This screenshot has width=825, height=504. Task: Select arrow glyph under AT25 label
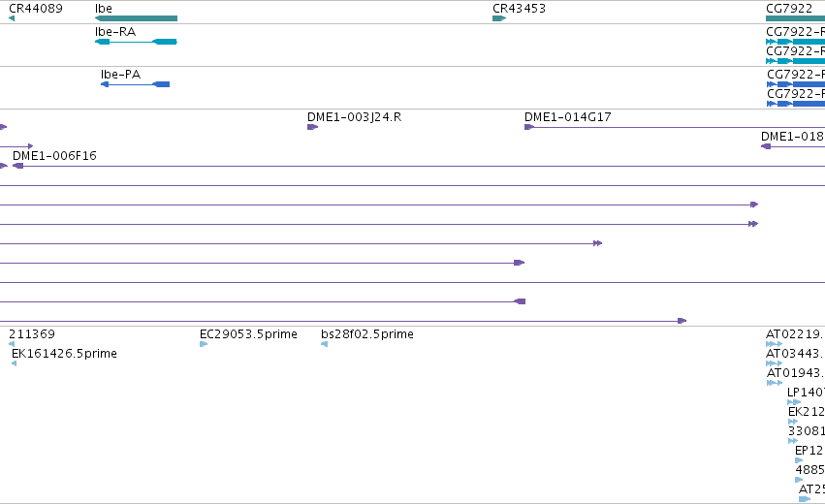(805, 499)
